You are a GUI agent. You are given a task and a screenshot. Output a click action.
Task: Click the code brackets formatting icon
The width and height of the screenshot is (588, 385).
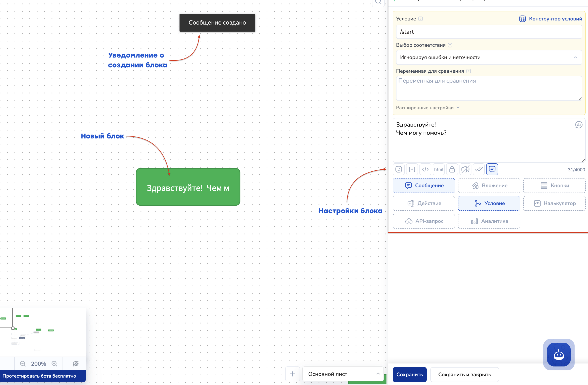point(425,169)
